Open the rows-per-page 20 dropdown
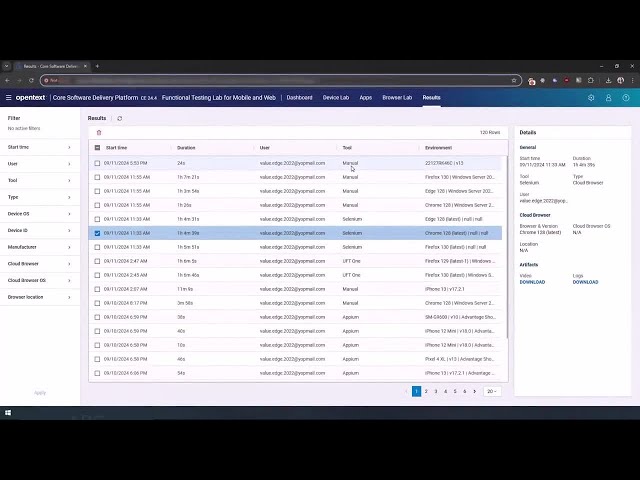This screenshot has width=640, height=480. (x=492, y=391)
